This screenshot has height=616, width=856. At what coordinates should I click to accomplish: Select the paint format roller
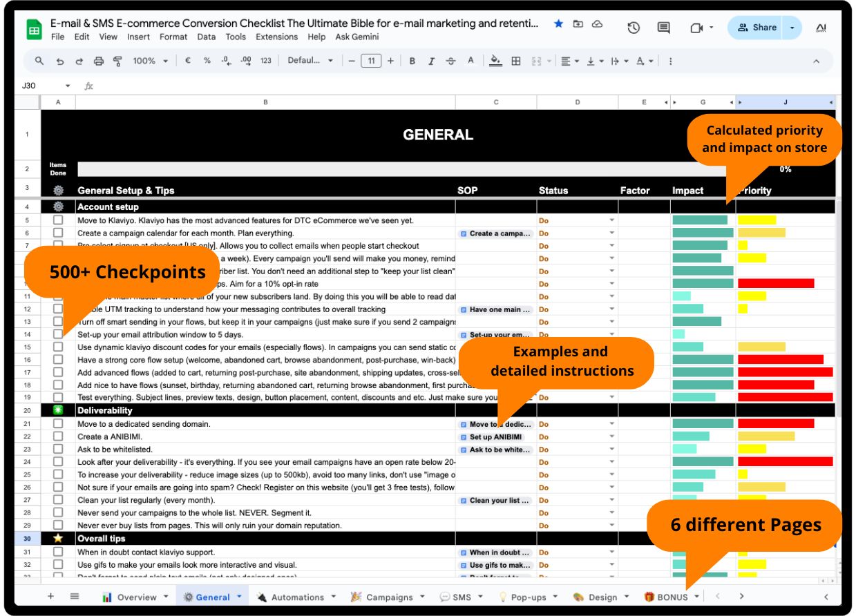pos(117,61)
